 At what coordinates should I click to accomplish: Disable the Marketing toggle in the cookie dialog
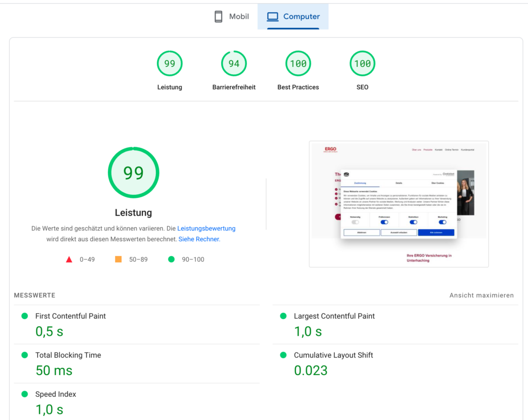tap(442, 222)
